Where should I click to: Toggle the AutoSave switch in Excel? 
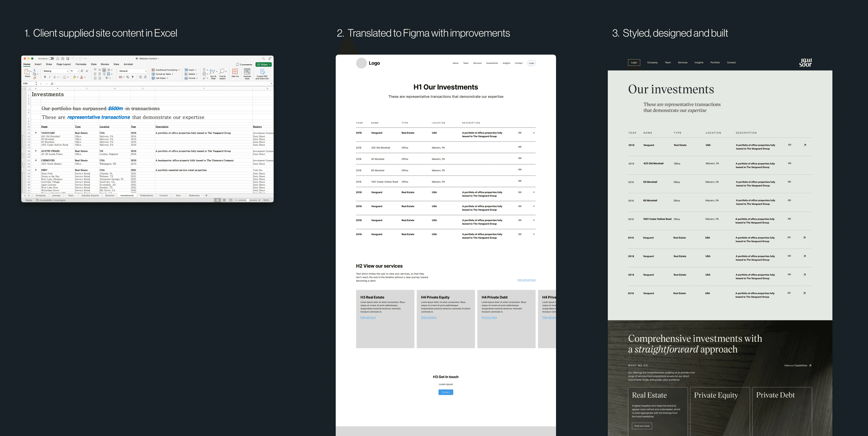(x=51, y=59)
